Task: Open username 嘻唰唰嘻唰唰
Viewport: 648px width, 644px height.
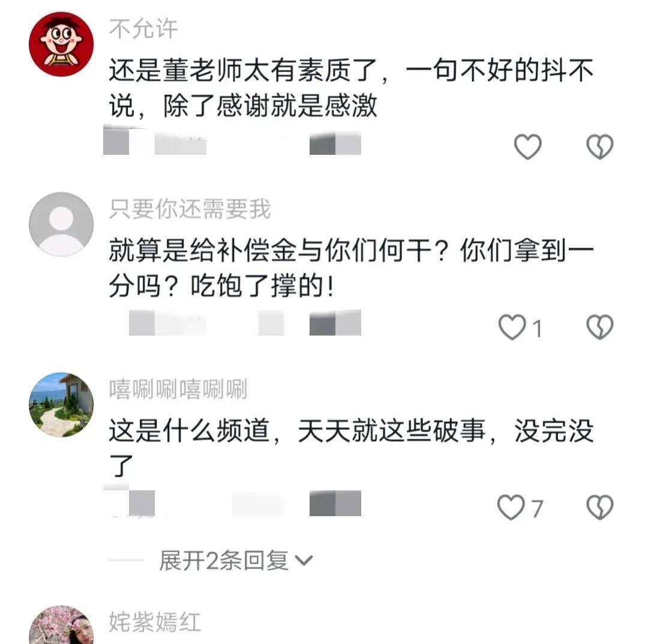Action: tap(178, 390)
